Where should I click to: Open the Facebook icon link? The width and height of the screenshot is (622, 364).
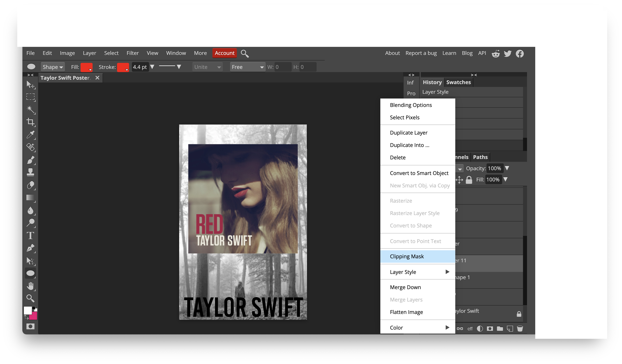click(520, 53)
